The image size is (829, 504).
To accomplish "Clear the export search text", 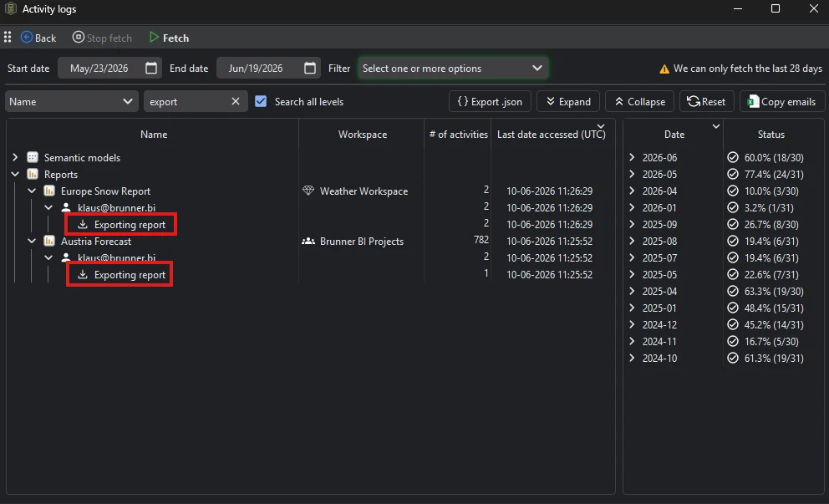I will 236,101.
